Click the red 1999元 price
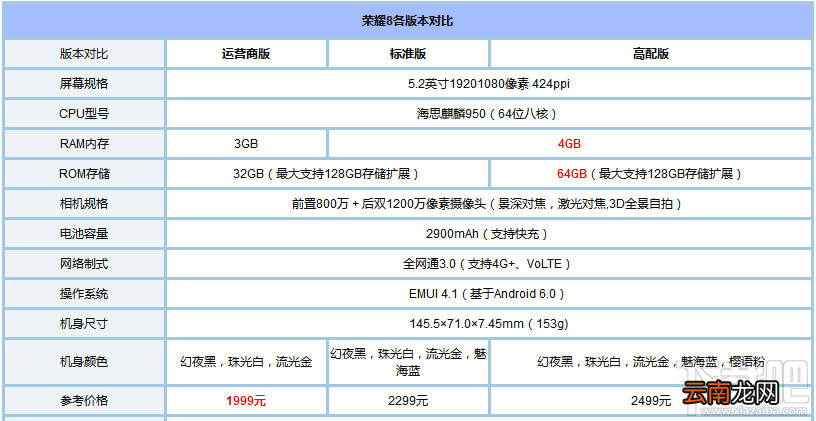Viewport: 816px width, 421px height. pos(246,401)
